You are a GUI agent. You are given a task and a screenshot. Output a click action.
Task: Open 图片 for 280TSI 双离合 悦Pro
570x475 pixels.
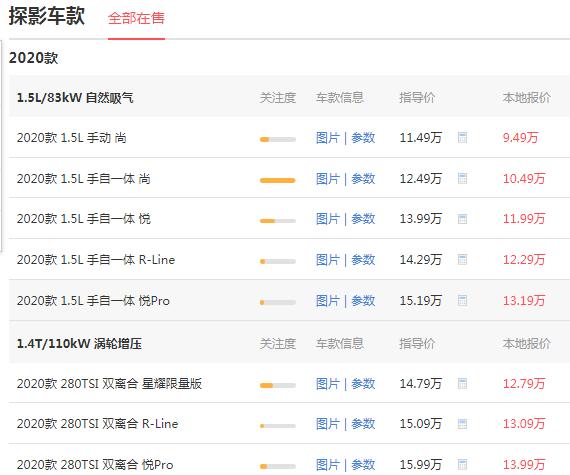(328, 464)
